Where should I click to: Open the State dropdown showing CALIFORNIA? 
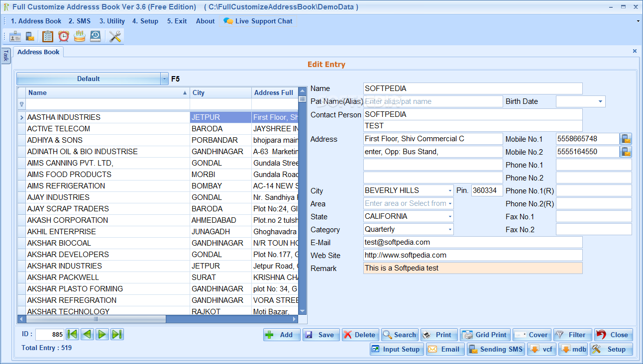tap(450, 217)
